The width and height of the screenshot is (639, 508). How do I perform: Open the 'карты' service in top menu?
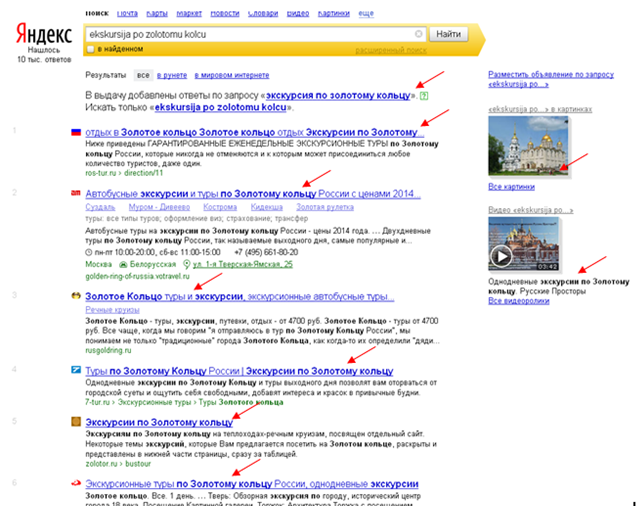click(x=157, y=14)
